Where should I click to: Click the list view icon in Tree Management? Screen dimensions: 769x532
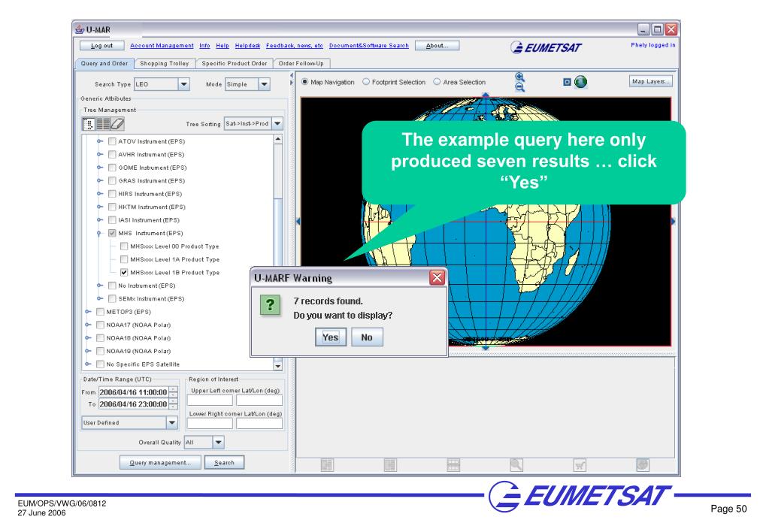[x=102, y=124]
